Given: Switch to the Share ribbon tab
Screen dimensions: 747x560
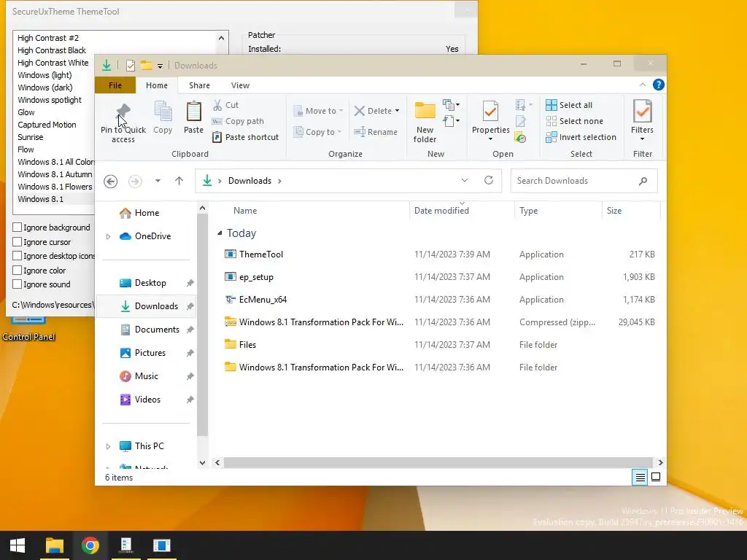Looking at the screenshot, I should (199, 85).
